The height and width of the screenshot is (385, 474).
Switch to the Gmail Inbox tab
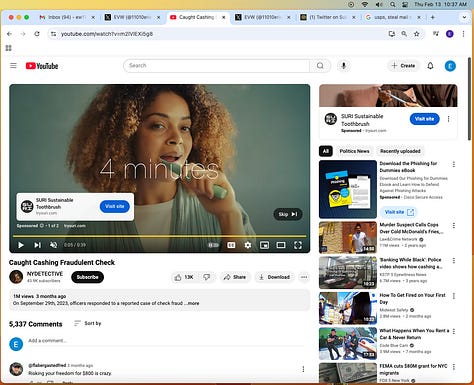click(67, 17)
